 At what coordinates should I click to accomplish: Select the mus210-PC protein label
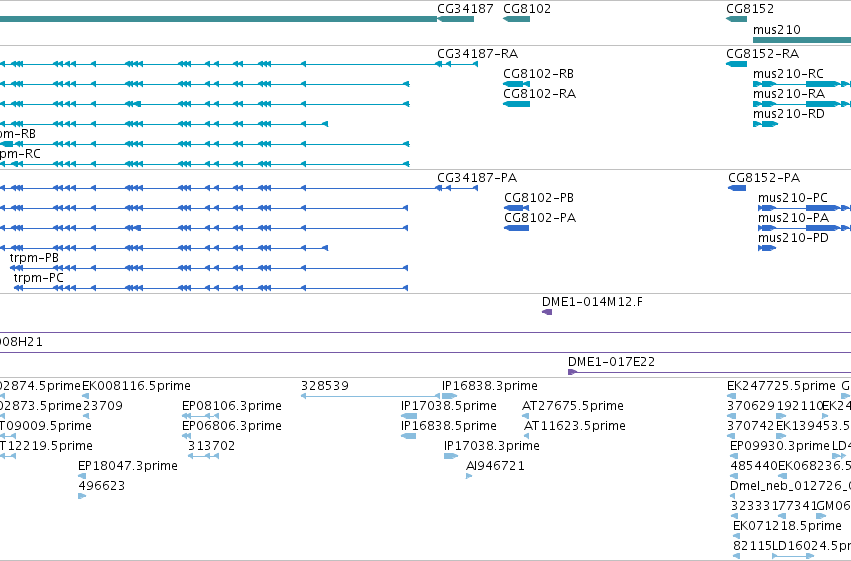[793, 198]
